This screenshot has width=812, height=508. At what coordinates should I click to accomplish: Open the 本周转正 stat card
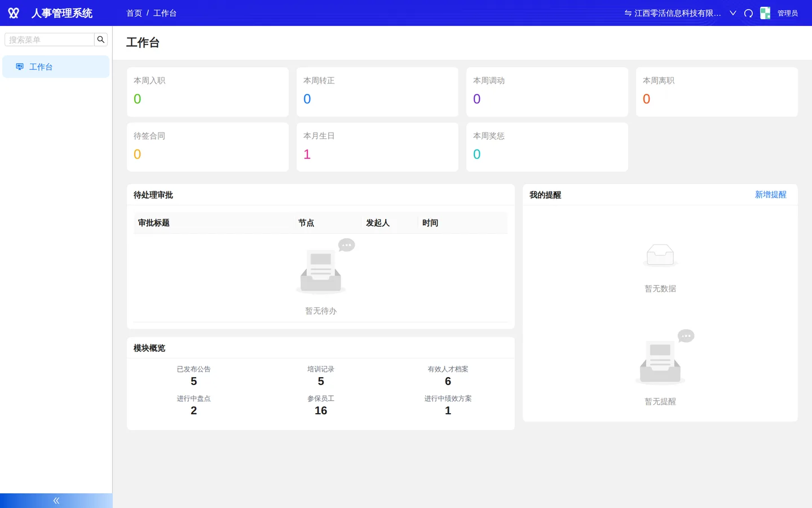[377, 92]
